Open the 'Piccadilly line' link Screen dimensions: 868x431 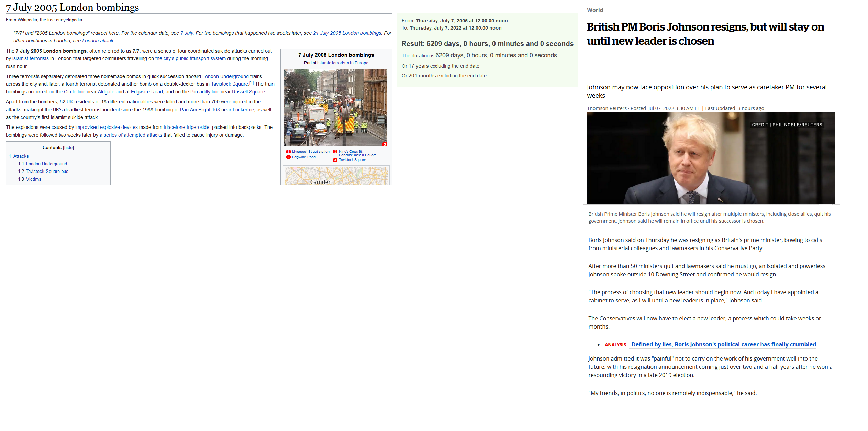205,92
